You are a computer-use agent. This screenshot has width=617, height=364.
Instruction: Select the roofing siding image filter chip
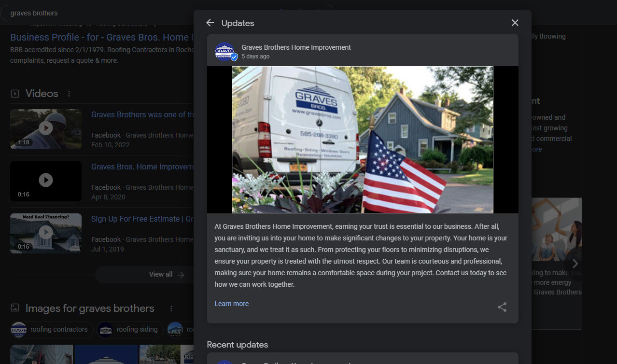pyautogui.click(x=129, y=330)
